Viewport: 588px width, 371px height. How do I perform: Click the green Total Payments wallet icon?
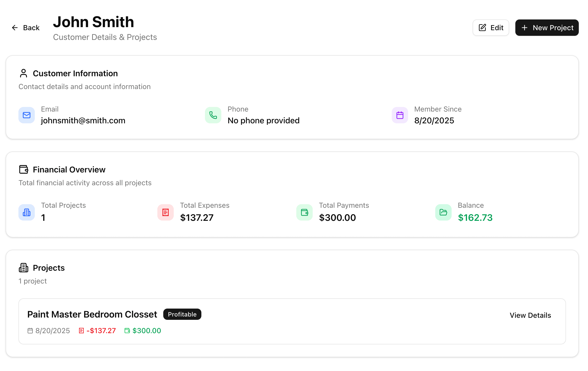304,212
